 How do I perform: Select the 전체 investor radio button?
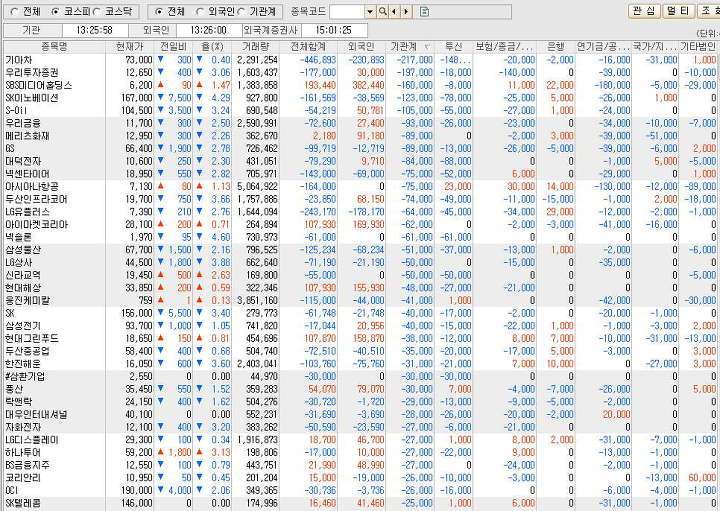pyautogui.click(x=159, y=11)
